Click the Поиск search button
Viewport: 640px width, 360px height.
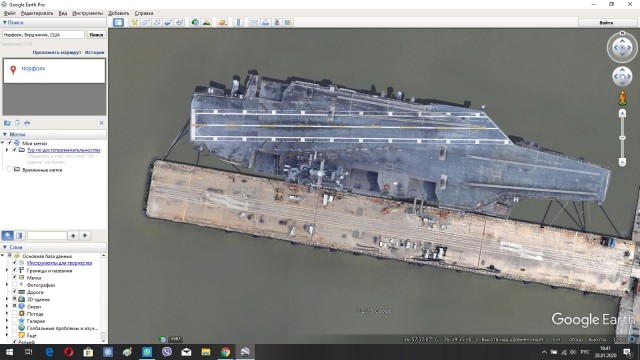pyautogui.click(x=96, y=35)
